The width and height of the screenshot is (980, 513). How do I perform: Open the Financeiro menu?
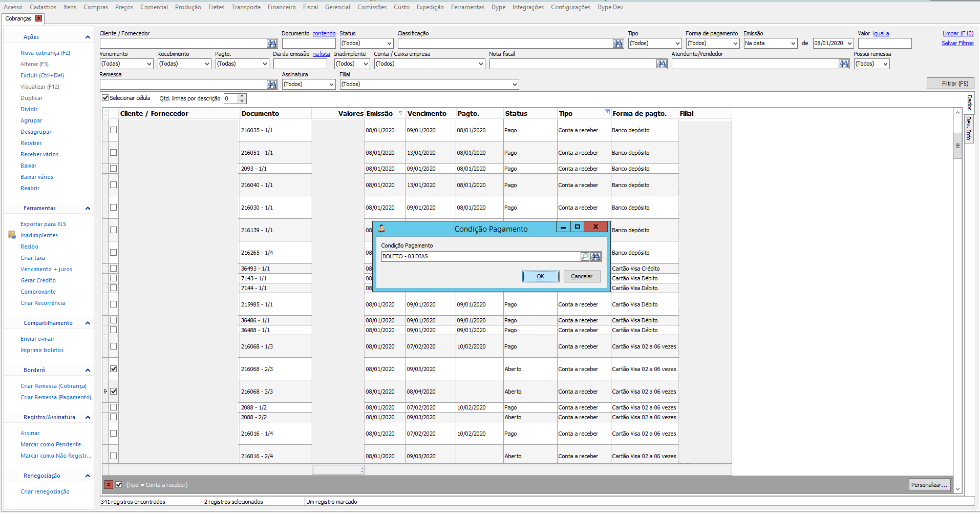click(282, 7)
